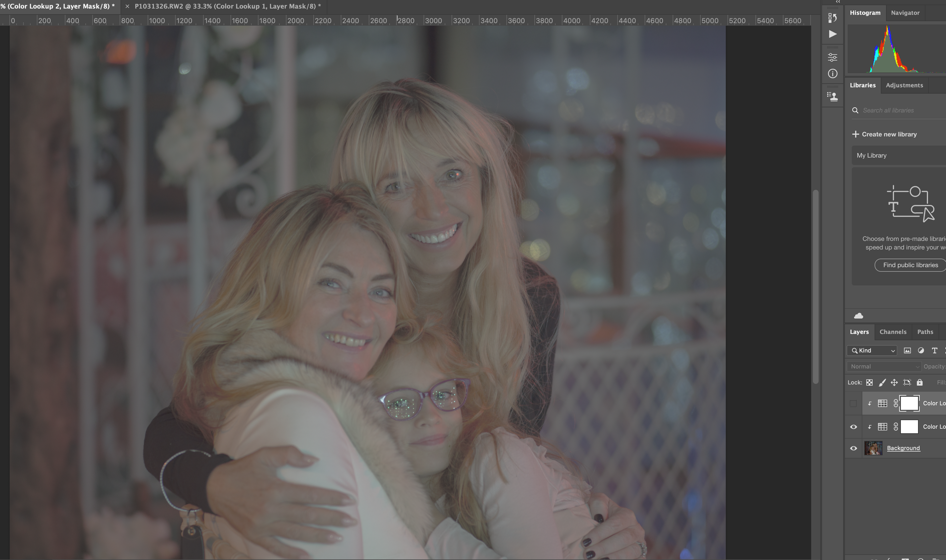Filter layers by adjustment layer icon
This screenshot has width=946, height=560.
point(921,350)
